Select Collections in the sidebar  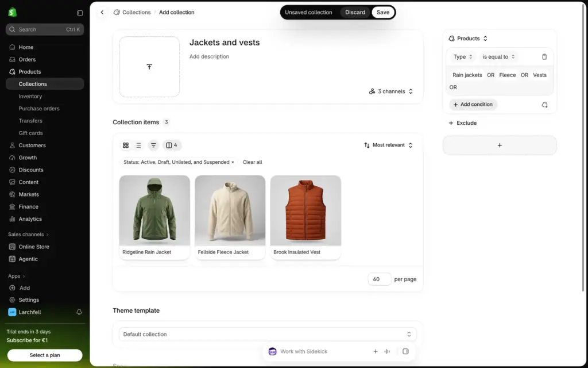click(45, 84)
